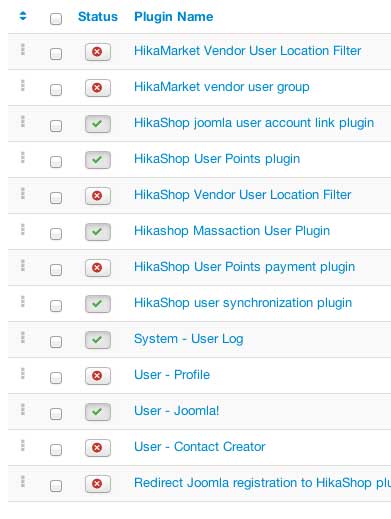Viewport: 391px width, 519px height.
Task: Open the User - Joomla! plugin
Action: pos(177,411)
